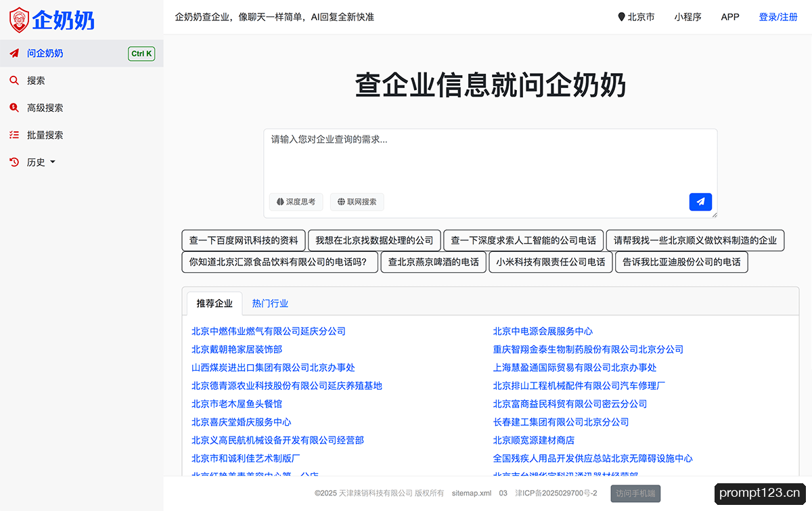Open 重庆智翔金泰生物制药股份有限公司北京分公司
Screen dimensions: 812x511
point(588,349)
